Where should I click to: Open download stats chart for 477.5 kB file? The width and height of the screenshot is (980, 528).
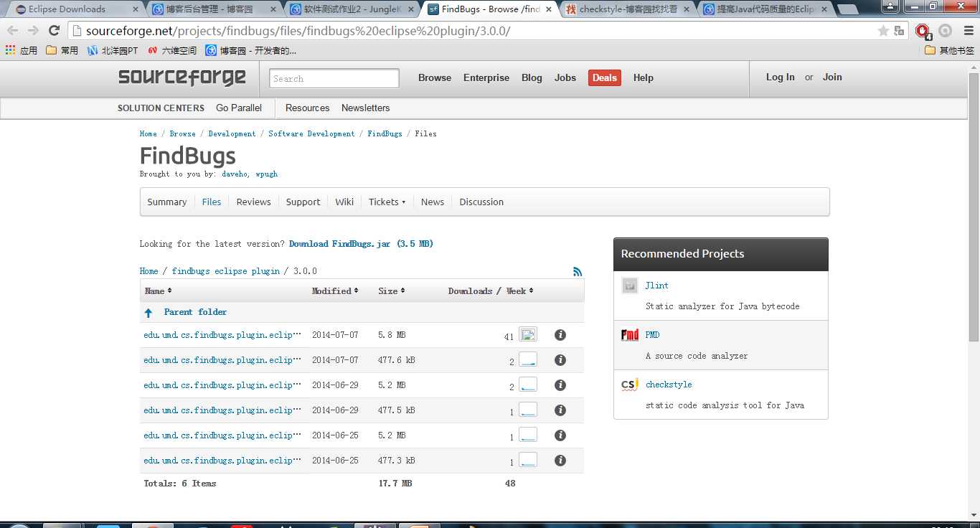[x=528, y=410]
